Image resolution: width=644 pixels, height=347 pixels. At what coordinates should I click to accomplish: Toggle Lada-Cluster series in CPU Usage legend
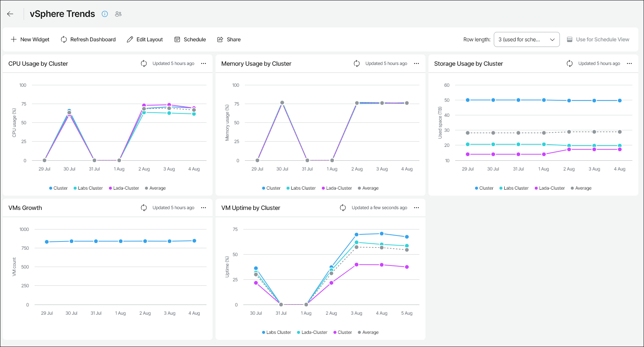coord(124,188)
